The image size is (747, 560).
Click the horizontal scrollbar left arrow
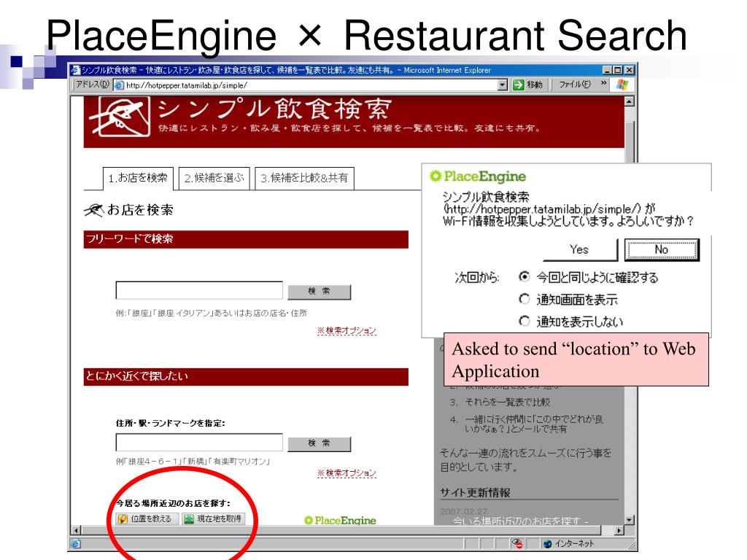pos(76,531)
